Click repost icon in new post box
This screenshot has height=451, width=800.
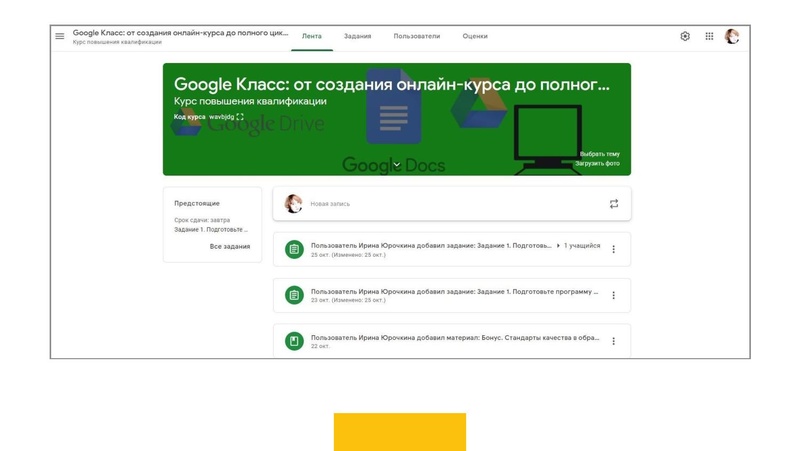tap(614, 204)
